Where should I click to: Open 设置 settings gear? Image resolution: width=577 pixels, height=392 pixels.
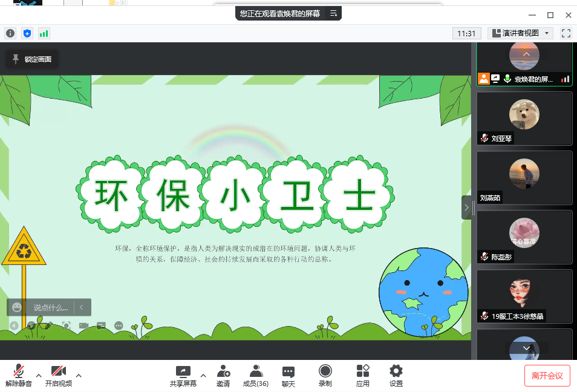[396, 376]
